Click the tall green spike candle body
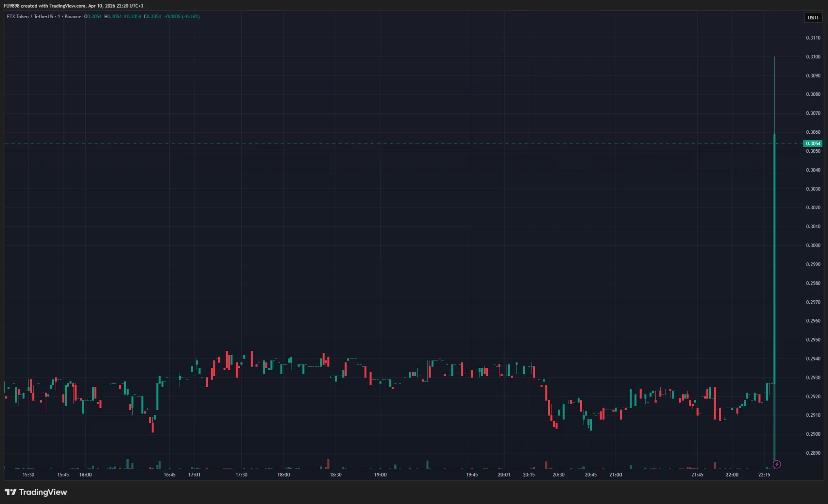 [774, 259]
